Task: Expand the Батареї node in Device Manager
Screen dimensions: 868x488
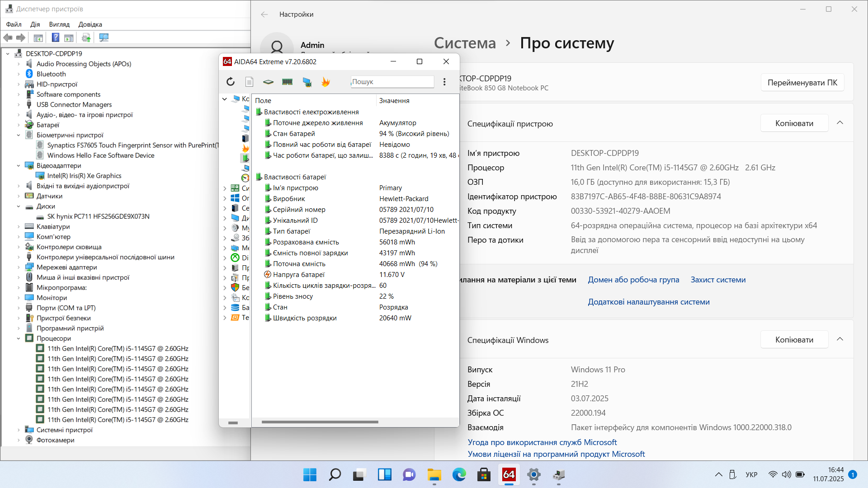Action: click(19, 125)
